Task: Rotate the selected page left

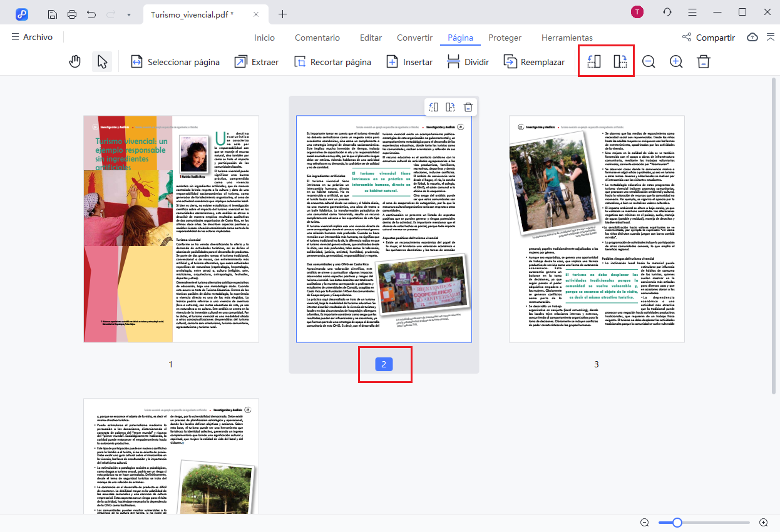Action: click(593, 61)
